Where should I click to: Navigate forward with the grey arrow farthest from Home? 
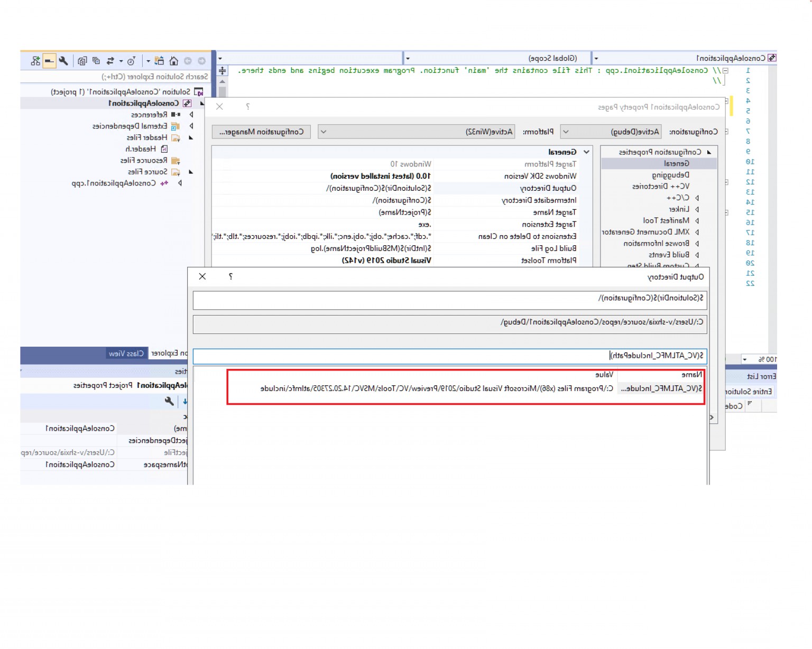[201, 61]
